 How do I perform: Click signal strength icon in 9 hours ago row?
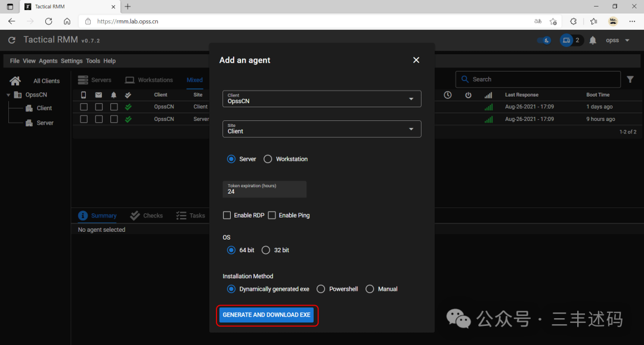click(x=488, y=119)
